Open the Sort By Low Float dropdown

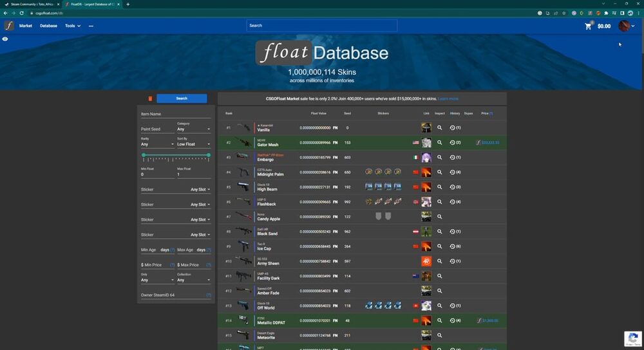pyautogui.click(x=194, y=144)
